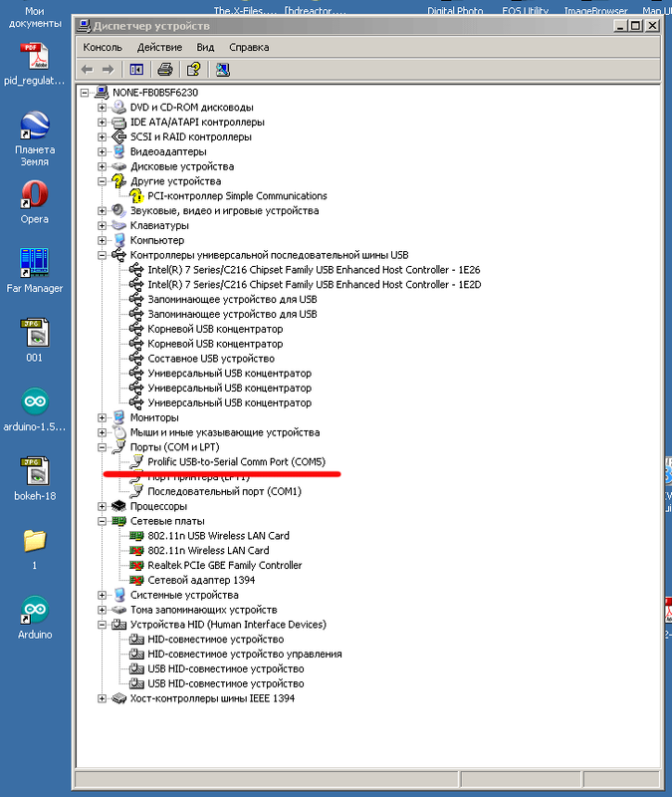
Task: Expand the Дисковые устройства node
Action: [x=103, y=166]
